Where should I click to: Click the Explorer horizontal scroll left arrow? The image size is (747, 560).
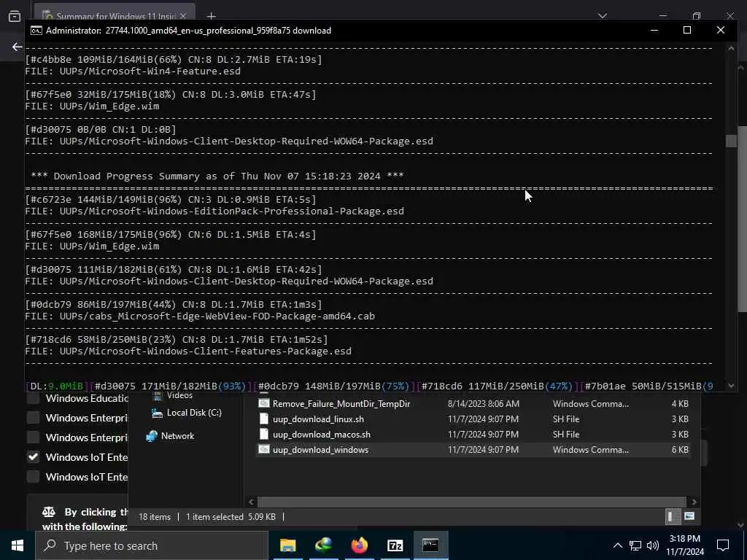(252, 502)
